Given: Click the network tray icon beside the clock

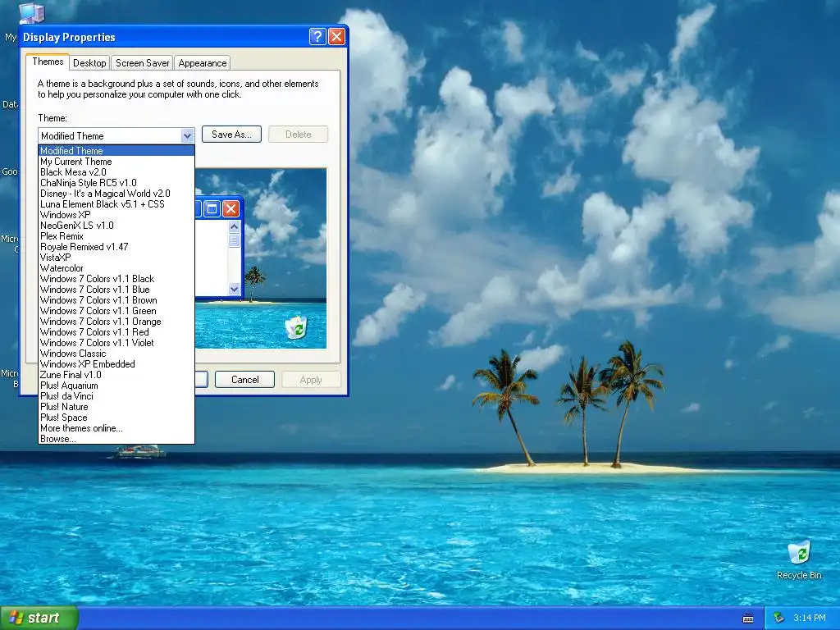Looking at the screenshot, I should (778, 619).
